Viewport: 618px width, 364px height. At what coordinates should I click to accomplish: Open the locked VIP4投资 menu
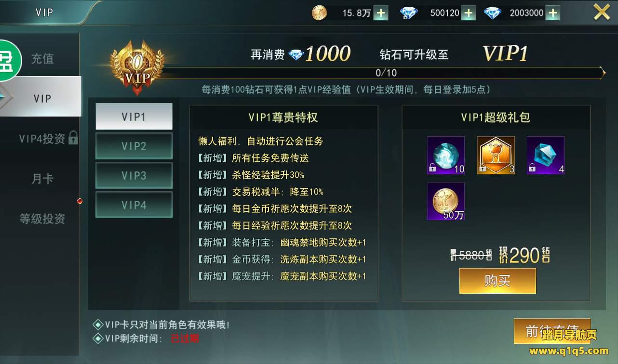click(x=48, y=139)
